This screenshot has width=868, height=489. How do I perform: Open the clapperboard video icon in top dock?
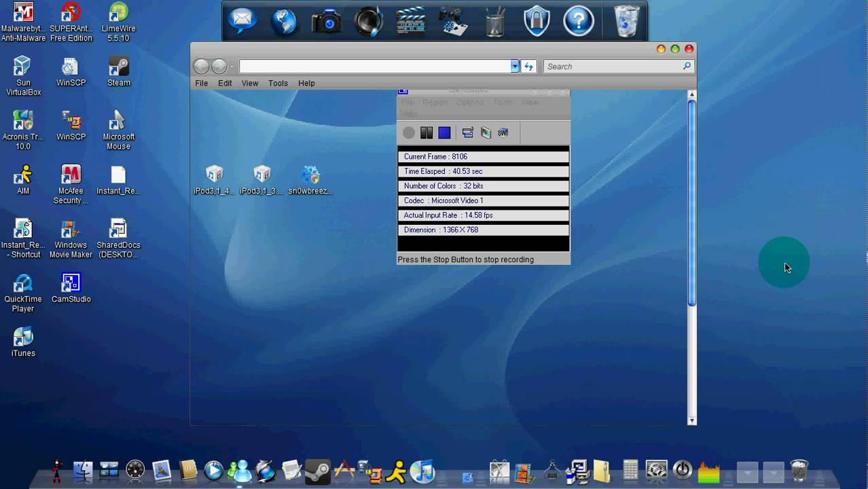[x=410, y=20]
